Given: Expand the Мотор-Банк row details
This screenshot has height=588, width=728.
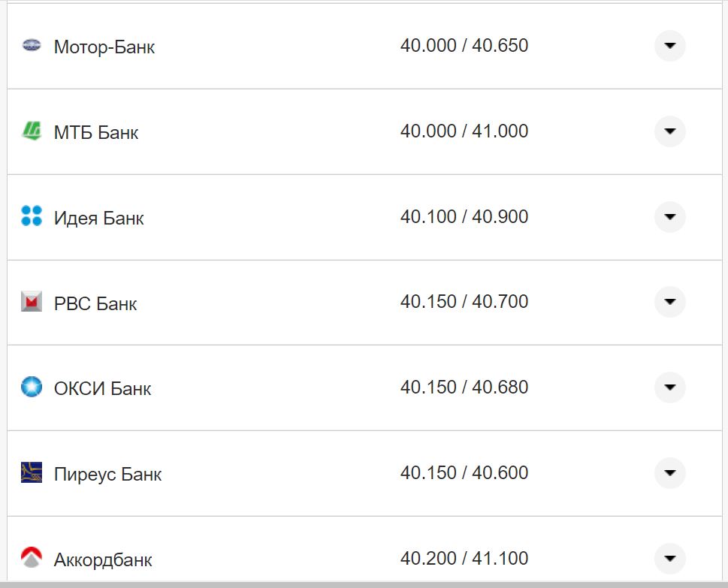Looking at the screenshot, I should [x=669, y=46].
